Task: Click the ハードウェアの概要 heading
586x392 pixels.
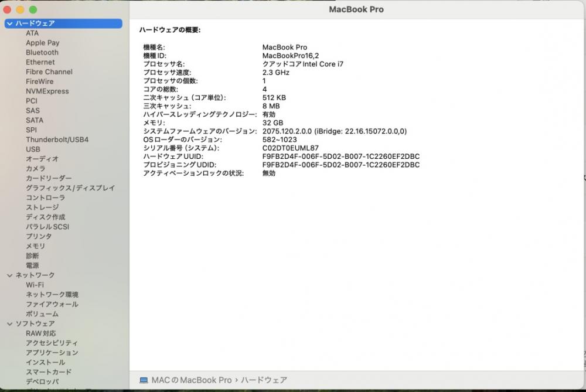Action: 170,30
